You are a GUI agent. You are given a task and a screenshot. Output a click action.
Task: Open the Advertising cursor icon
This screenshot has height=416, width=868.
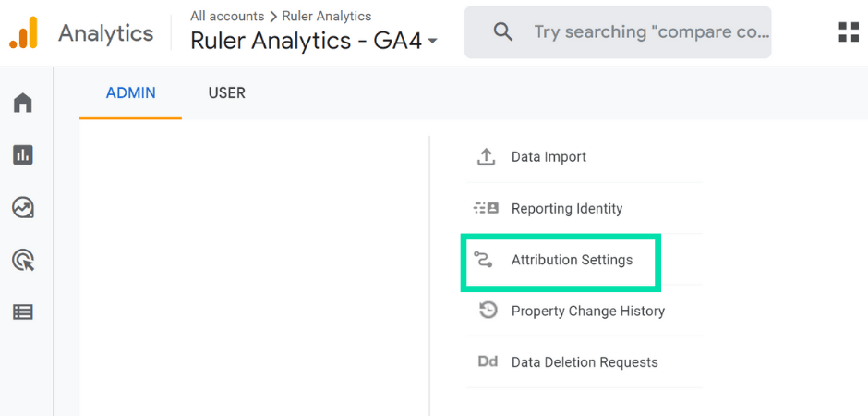coord(23,261)
